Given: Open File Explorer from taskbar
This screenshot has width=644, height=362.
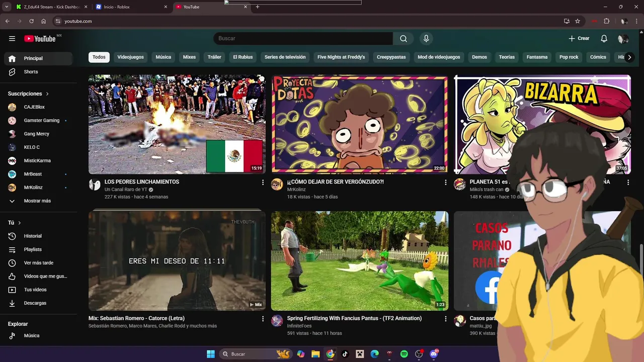Looking at the screenshot, I should click(x=315, y=354).
